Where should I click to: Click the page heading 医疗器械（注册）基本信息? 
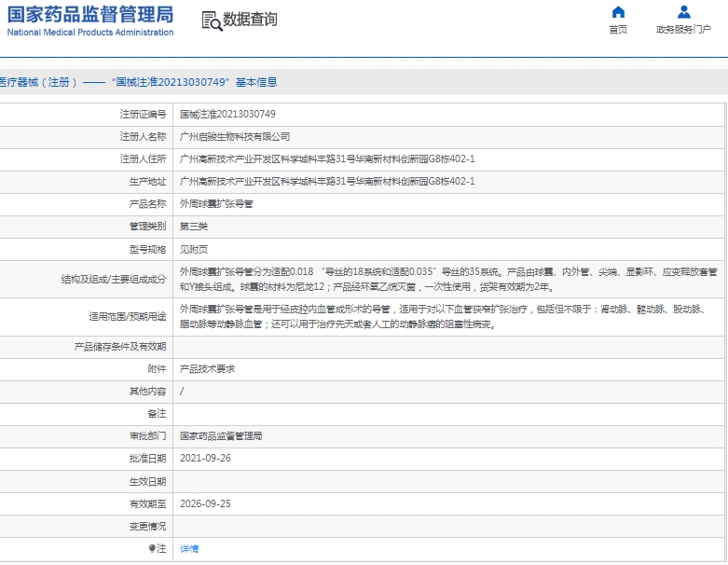[x=138, y=82]
